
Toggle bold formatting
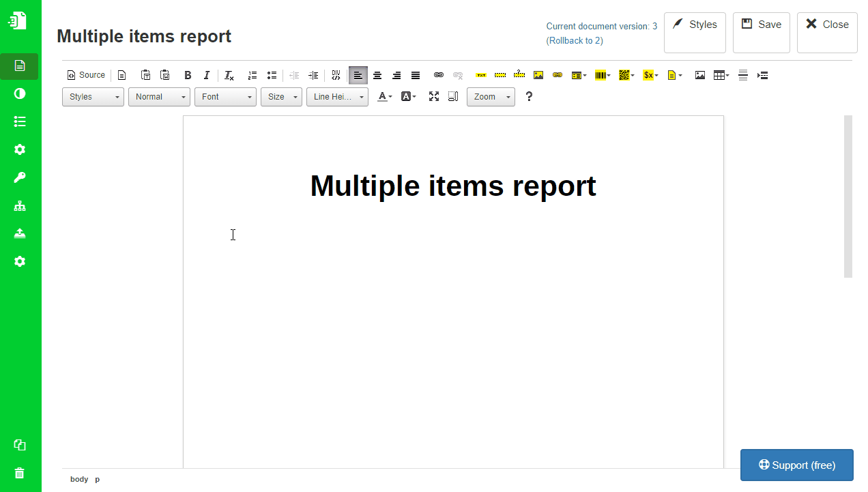click(x=188, y=75)
